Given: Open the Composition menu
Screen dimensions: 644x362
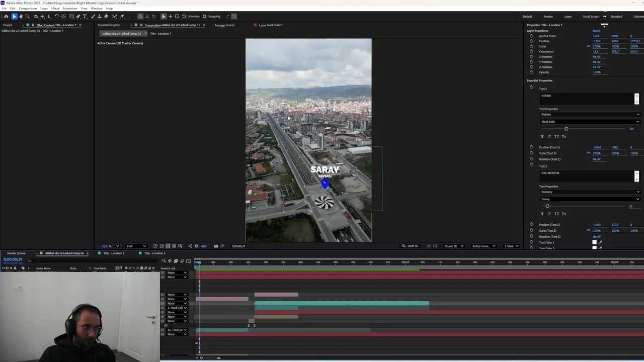Looking at the screenshot, I should coord(28,9).
